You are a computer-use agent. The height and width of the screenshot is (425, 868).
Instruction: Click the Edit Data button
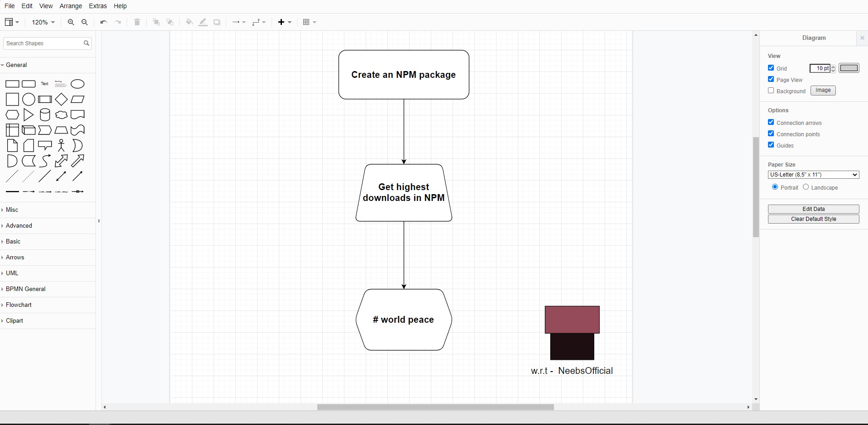pyautogui.click(x=813, y=209)
